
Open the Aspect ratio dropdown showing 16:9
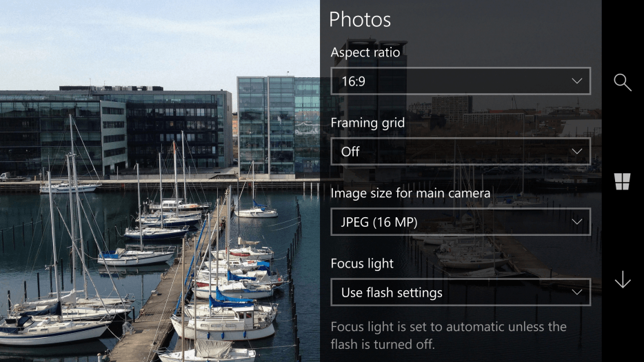pyautogui.click(x=461, y=81)
